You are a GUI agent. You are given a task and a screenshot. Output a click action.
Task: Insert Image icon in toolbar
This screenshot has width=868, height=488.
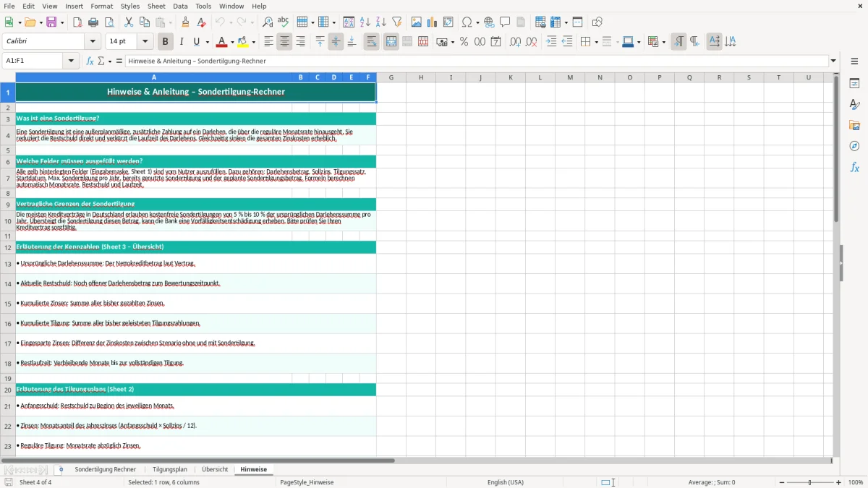click(x=417, y=22)
